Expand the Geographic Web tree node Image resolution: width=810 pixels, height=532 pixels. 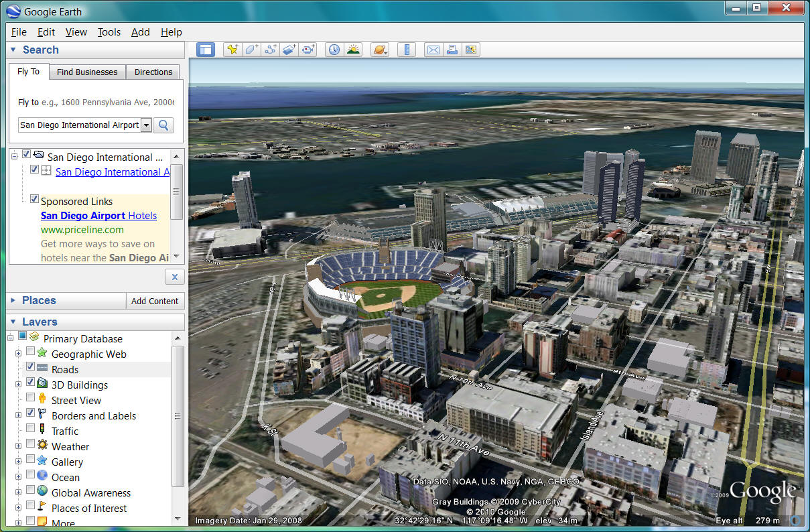(18, 354)
